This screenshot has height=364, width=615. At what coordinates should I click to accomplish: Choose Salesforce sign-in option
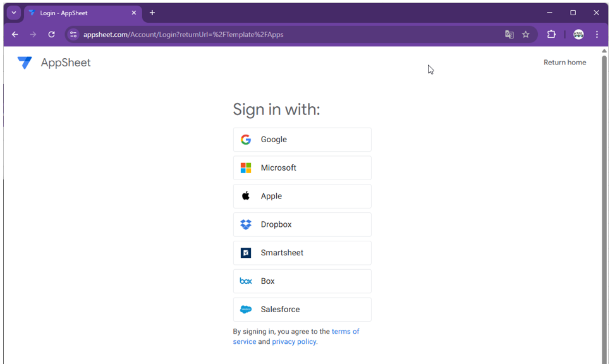click(x=302, y=310)
